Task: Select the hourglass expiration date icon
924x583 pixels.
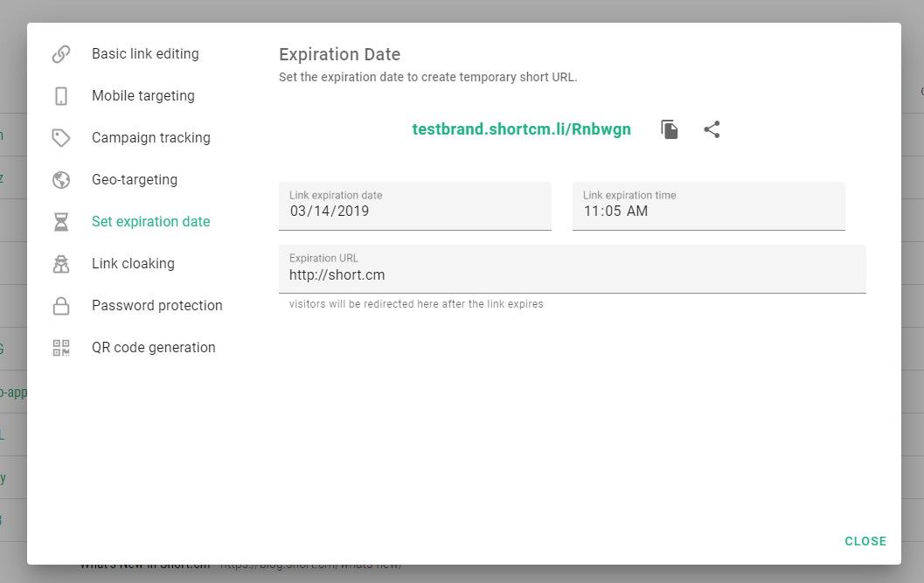Action: [x=60, y=221]
